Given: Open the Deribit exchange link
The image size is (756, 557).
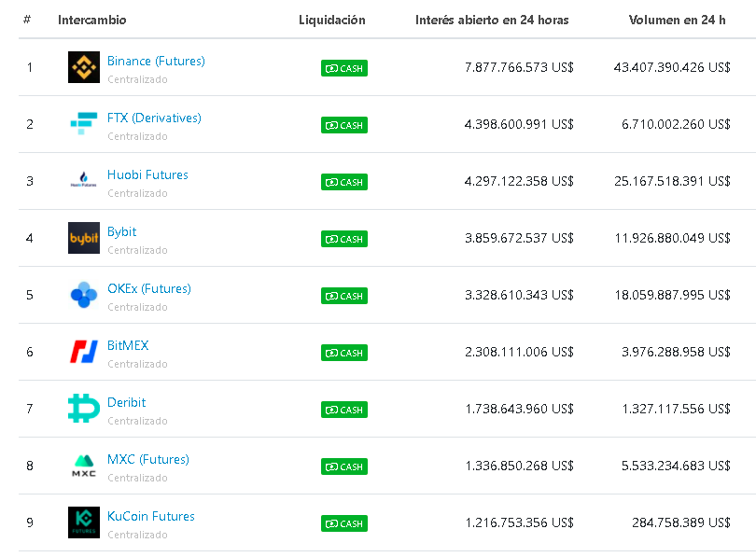Looking at the screenshot, I should pyautogui.click(x=126, y=402).
